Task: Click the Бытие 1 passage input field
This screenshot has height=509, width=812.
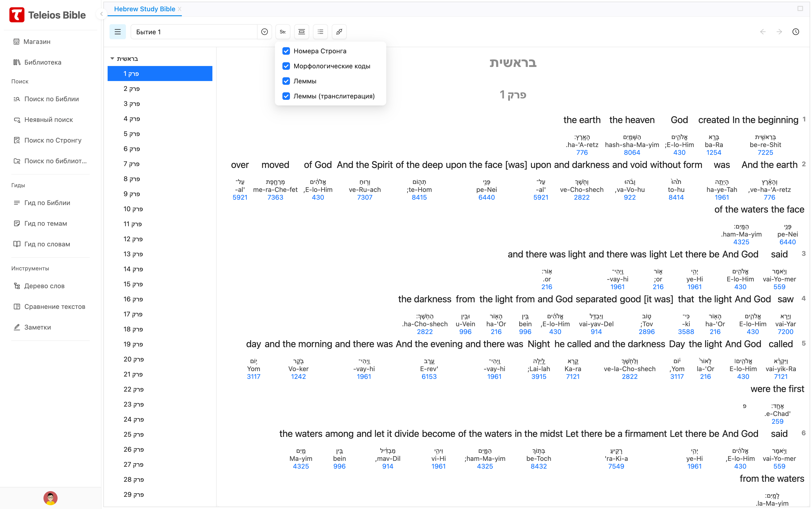Action: pos(194,32)
